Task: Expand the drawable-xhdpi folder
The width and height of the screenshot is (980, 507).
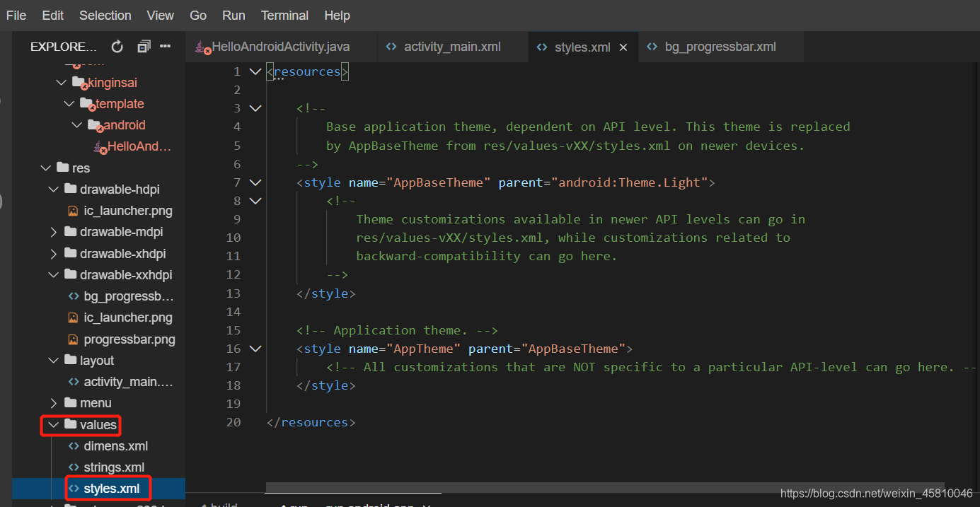Action: tap(53, 253)
